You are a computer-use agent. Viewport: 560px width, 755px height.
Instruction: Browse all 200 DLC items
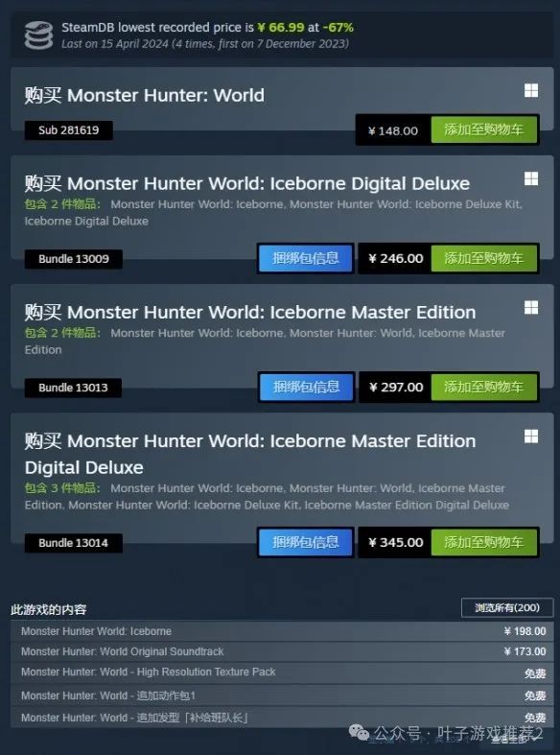click(x=507, y=607)
